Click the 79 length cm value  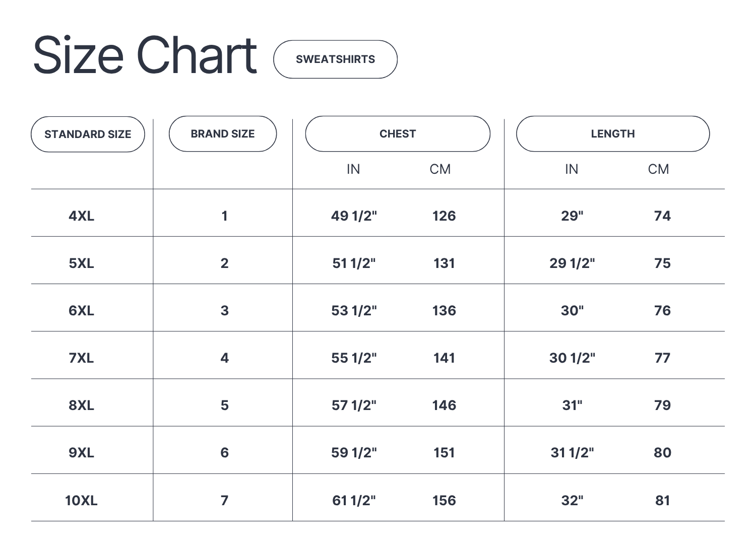[662, 405]
